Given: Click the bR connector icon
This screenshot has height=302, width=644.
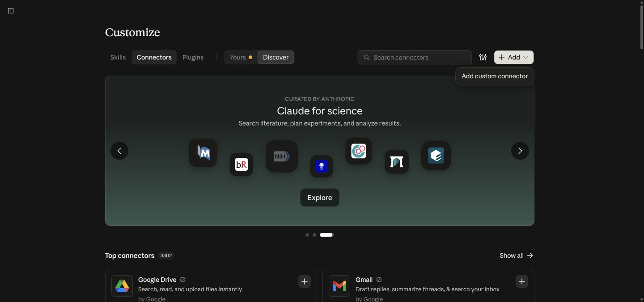Looking at the screenshot, I should (241, 165).
